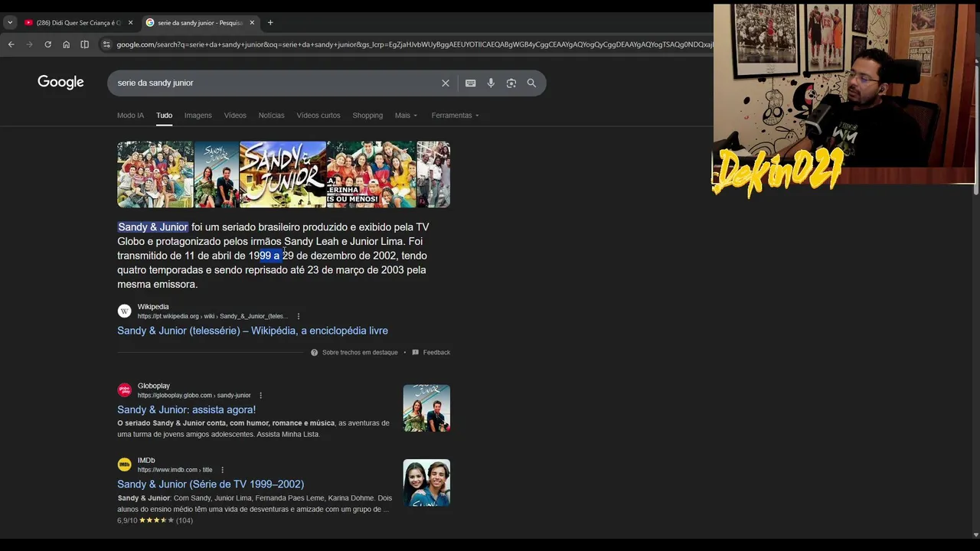Send Feedback on featured snippet

point(431,353)
